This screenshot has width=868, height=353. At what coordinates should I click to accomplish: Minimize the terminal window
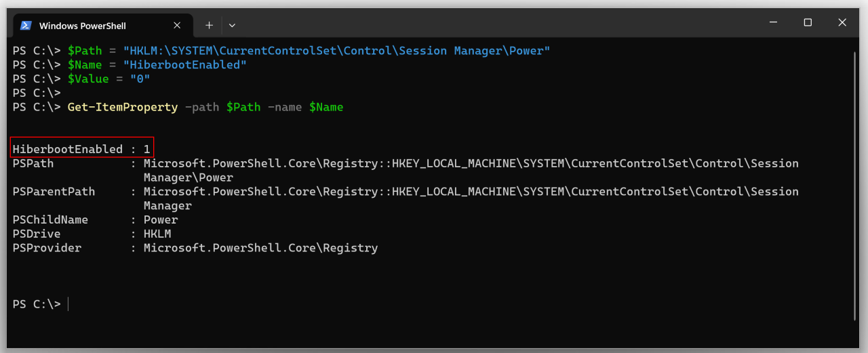773,22
